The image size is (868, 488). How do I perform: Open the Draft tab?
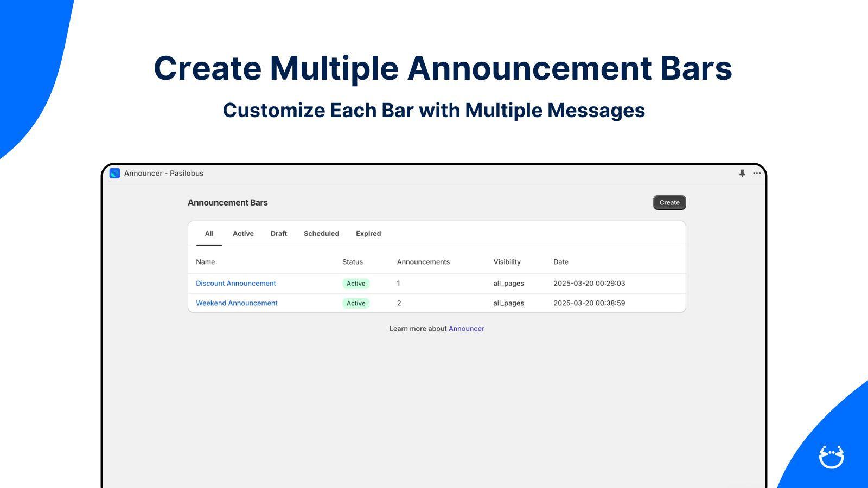click(x=278, y=233)
